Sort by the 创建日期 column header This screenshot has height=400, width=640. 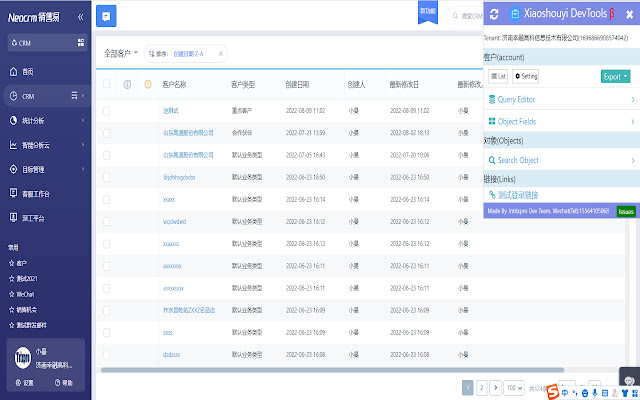[297, 84]
